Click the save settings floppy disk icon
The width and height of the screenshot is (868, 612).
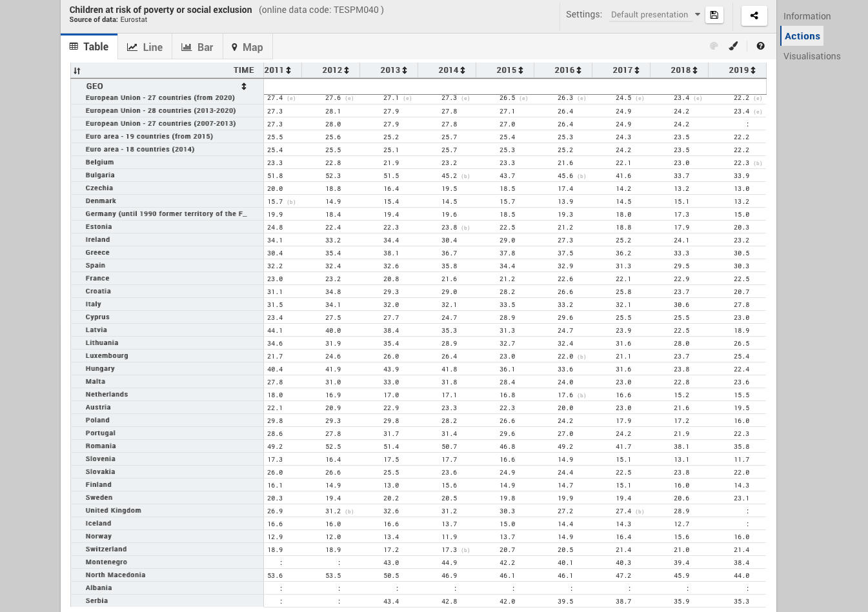714,15
